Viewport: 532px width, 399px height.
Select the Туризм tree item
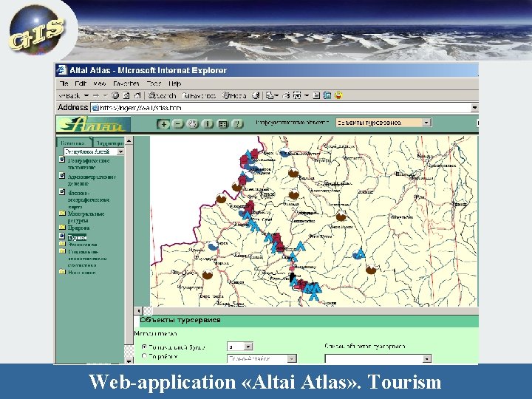(x=77, y=237)
